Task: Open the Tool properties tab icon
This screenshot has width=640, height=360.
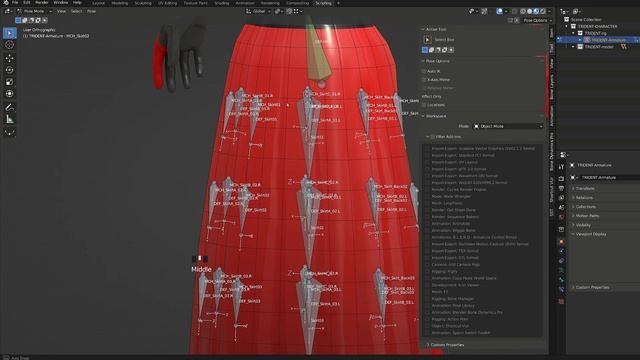Action: tap(562, 167)
